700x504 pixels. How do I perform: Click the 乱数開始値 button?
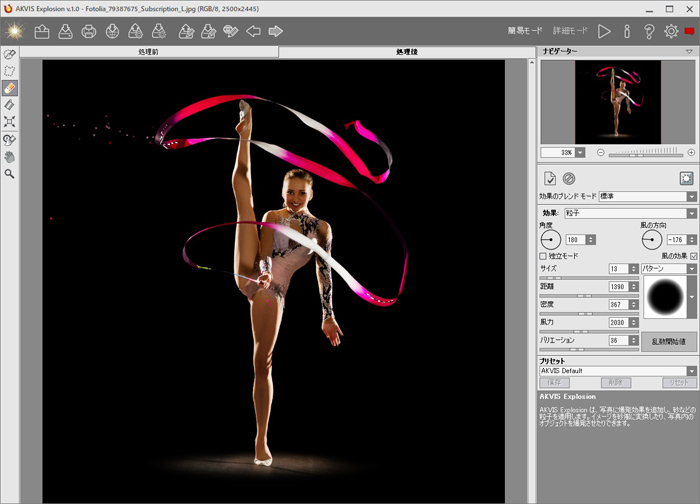click(668, 341)
